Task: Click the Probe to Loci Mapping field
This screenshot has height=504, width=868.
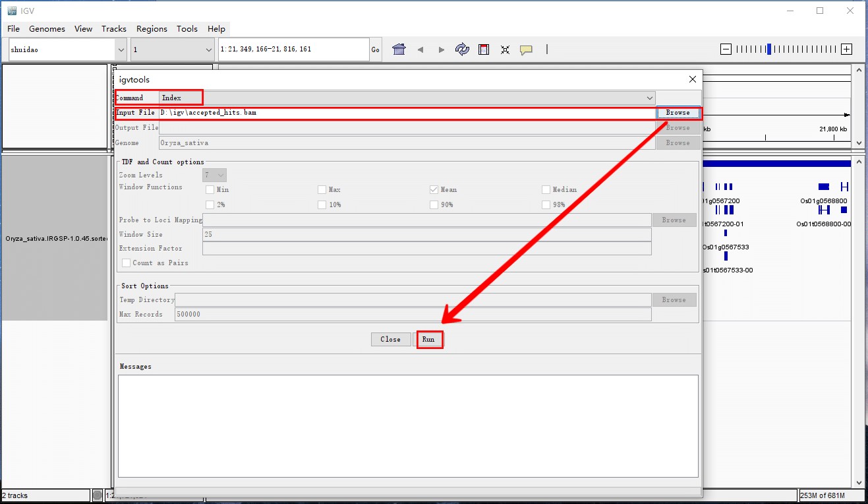Action: pyautogui.click(x=426, y=220)
